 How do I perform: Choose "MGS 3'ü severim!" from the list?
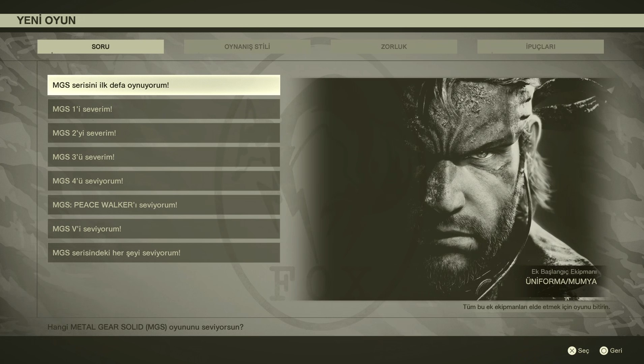point(164,157)
